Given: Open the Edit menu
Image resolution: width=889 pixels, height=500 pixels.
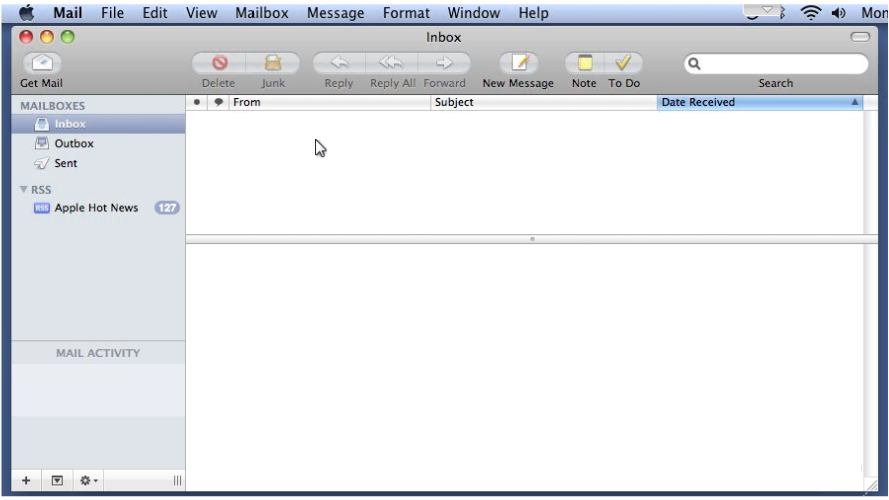Looking at the screenshot, I should pyautogui.click(x=155, y=12).
